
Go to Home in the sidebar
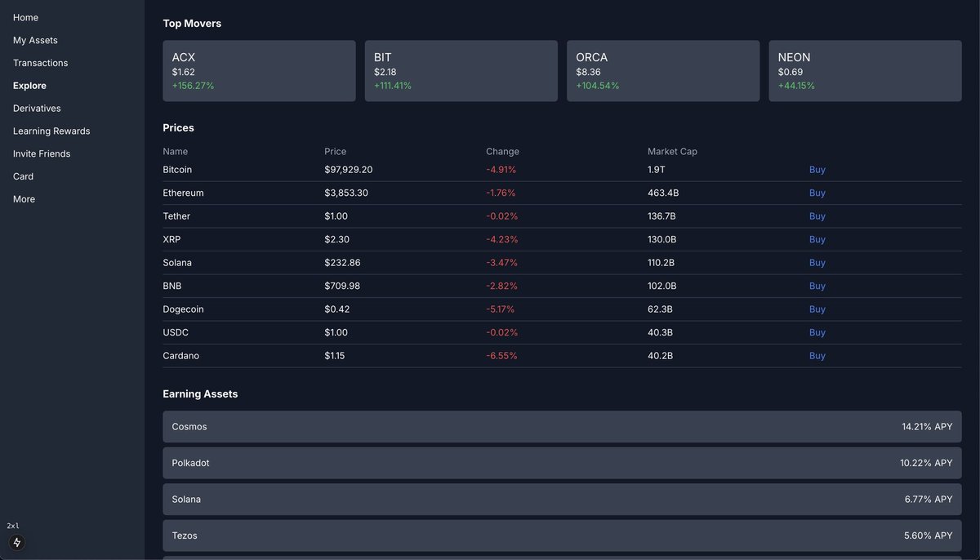(25, 17)
